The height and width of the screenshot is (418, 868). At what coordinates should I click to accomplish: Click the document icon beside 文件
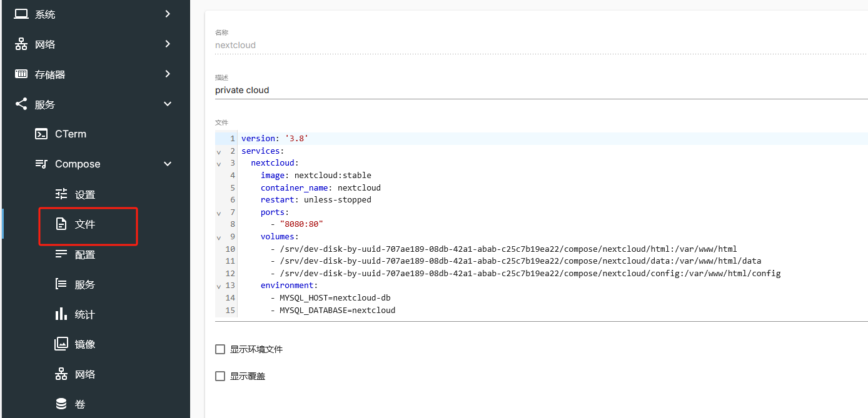pyautogui.click(x=61, y=224)
